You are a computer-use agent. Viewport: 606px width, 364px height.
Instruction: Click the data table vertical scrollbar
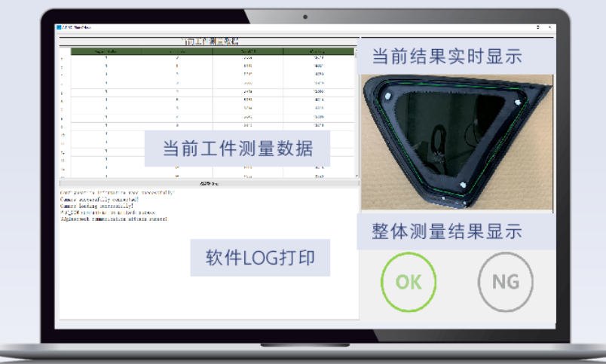click(x=357, y=113)
